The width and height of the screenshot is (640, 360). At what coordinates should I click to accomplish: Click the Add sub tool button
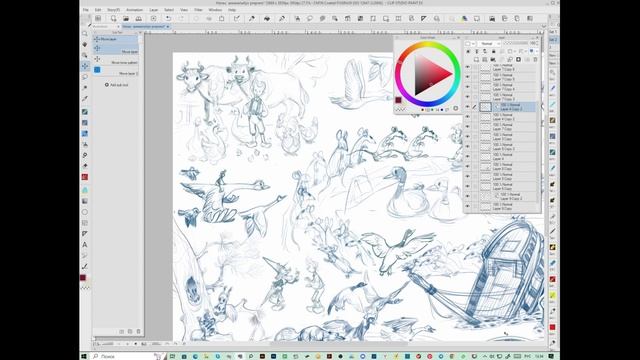(x=116, y=85)
